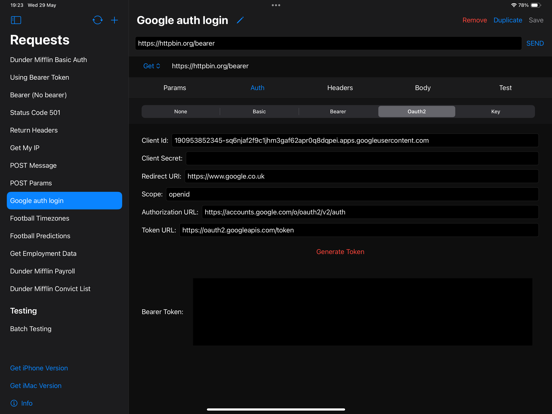This screenshot has width=552, height=414.
Task: Select Basic auth type
Action: (x=259, y=112)
